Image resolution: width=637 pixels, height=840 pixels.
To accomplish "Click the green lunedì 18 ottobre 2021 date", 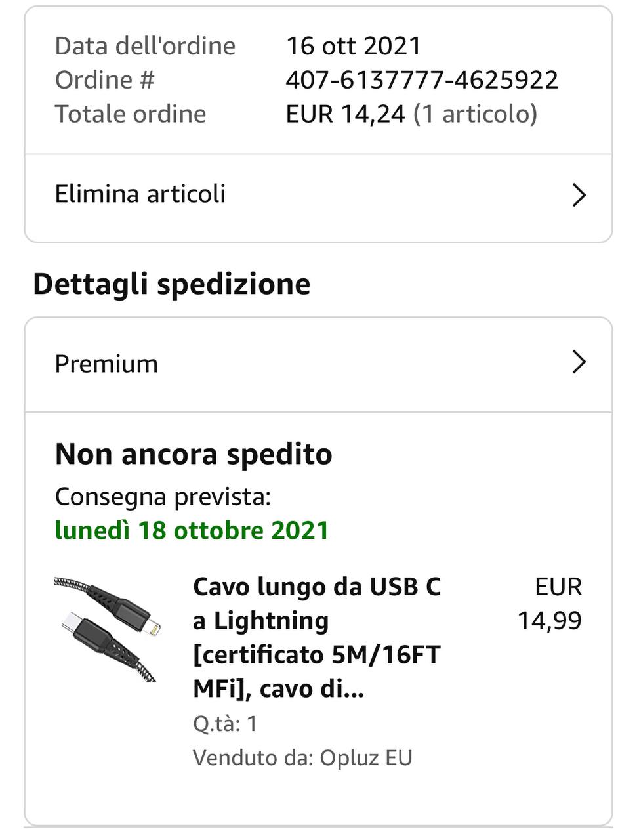I will pyautogui.click(x=192, y=530).
